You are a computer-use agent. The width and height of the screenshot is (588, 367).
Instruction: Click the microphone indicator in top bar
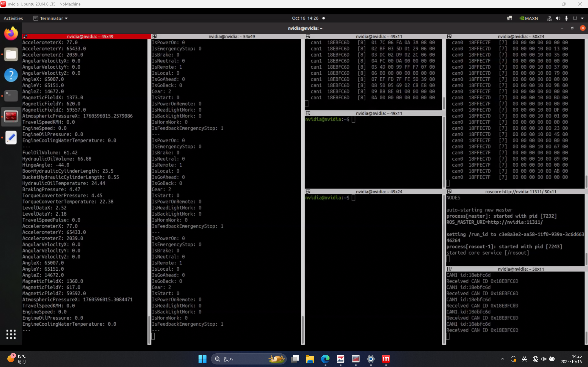(566, 18)
